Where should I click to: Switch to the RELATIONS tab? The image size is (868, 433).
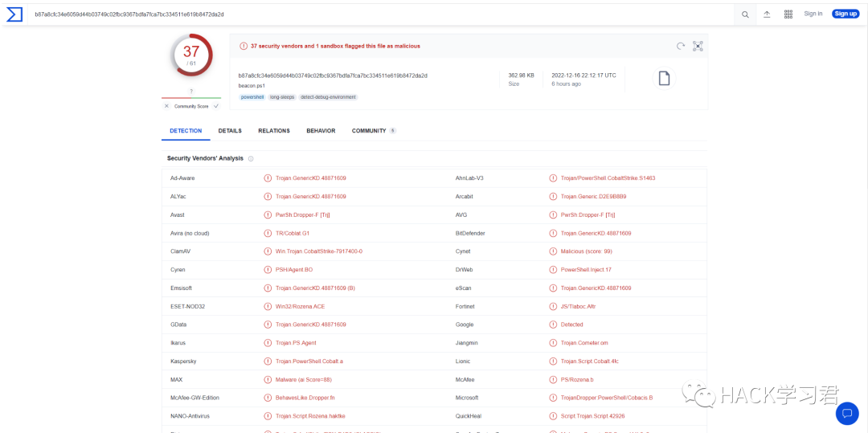(274, 131)
